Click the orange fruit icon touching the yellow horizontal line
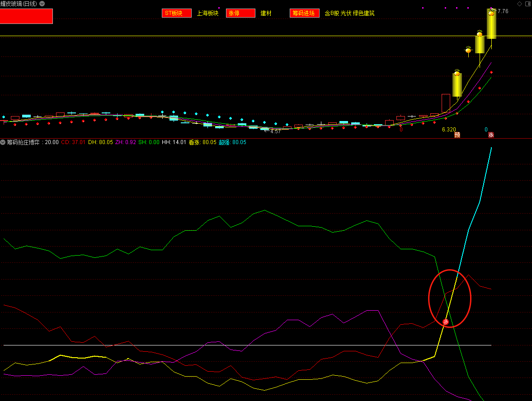532x401 pixels. tap(480, 33)
